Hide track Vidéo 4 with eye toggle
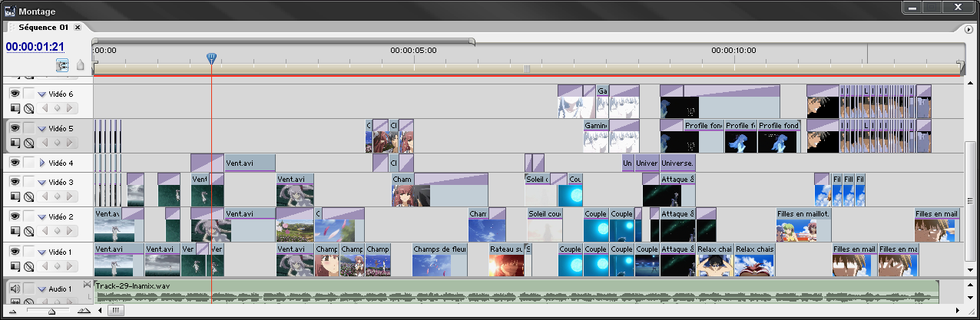This screenshot has height=320, width=980. [15, 163]
